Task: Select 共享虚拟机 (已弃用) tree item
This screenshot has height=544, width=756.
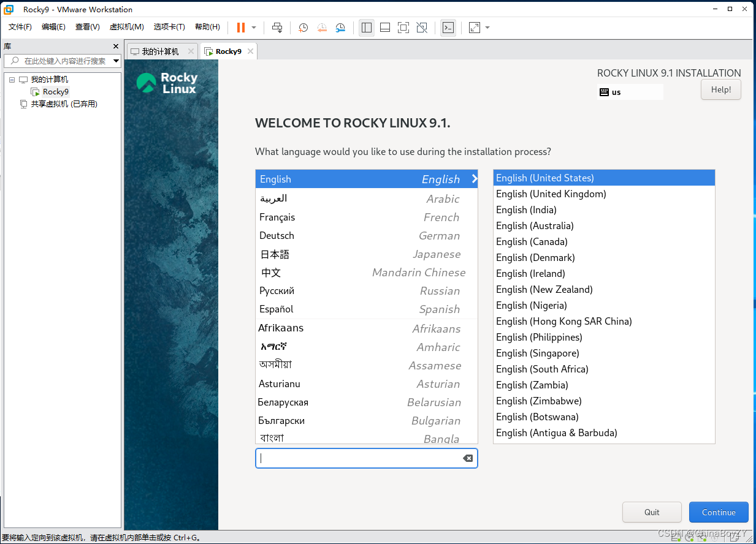Action: coord(64,104)
